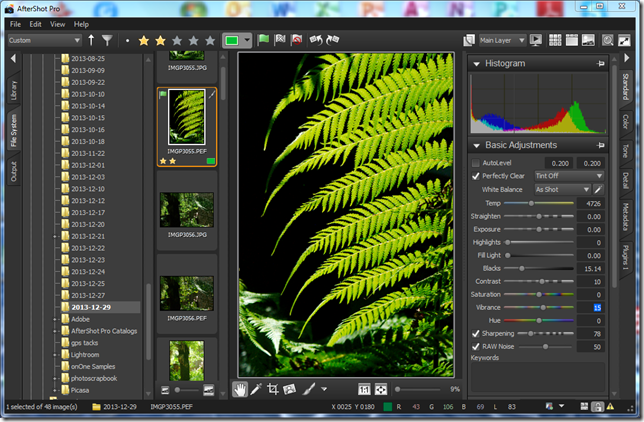Click the filter funnel icon
The height and width of the screenshot is (422, 644).
tap(107, 41)
